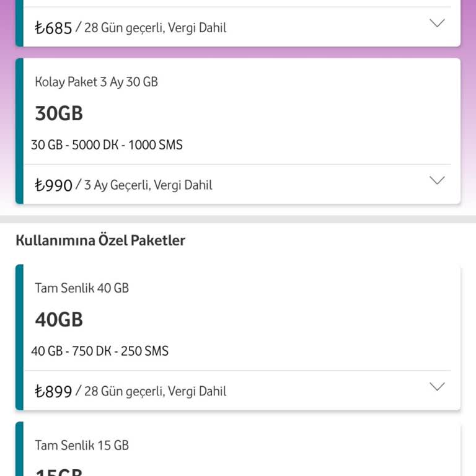Click teal accent bar on Tam Senlik 40 GB card

[19, 337]
